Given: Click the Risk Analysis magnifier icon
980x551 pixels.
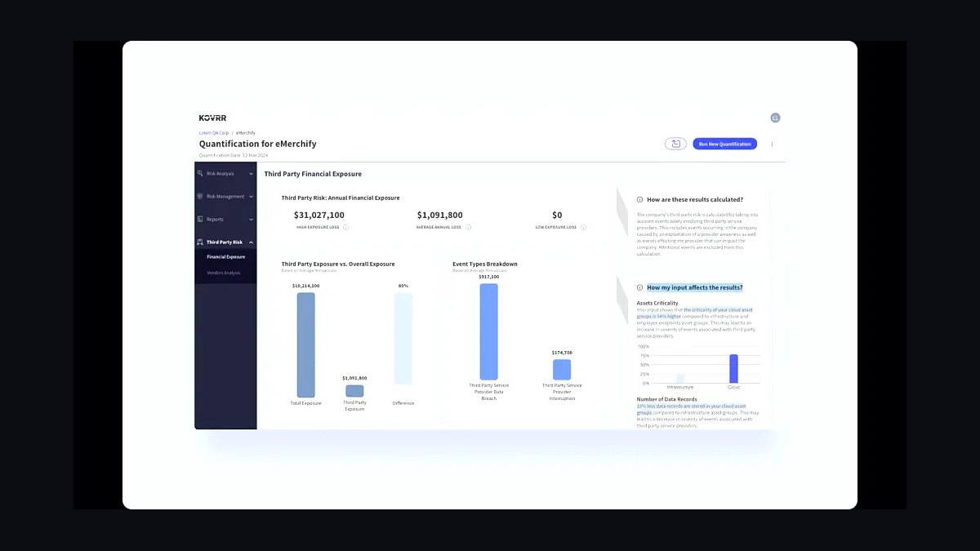Looking at the screenshot, I should tap(200, 173).
